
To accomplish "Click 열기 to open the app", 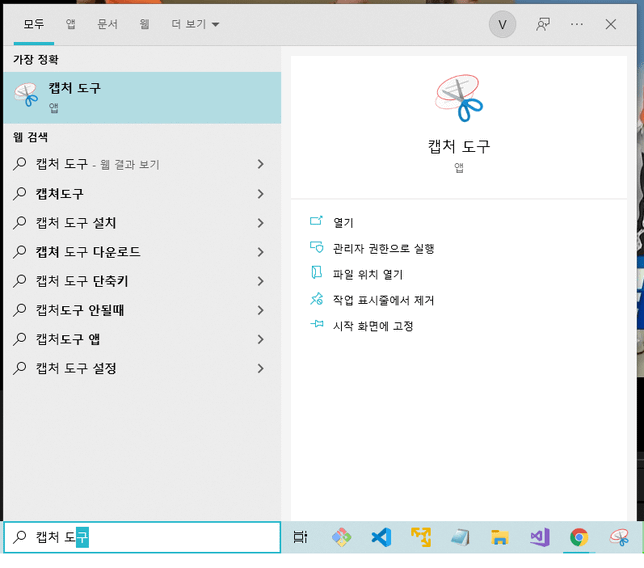I will [343, 223].
